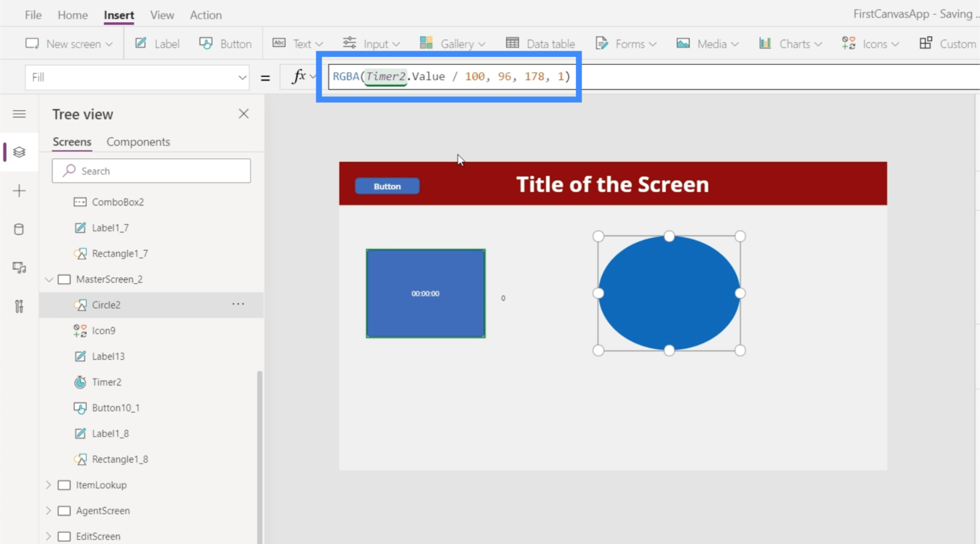980x544 pixels.
Task: Select ComboBox2 icon in tree
Action: 80,202
